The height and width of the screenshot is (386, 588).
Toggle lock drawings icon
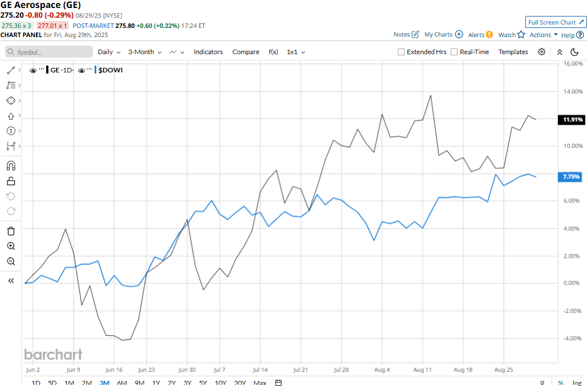(x=11, y=181)
